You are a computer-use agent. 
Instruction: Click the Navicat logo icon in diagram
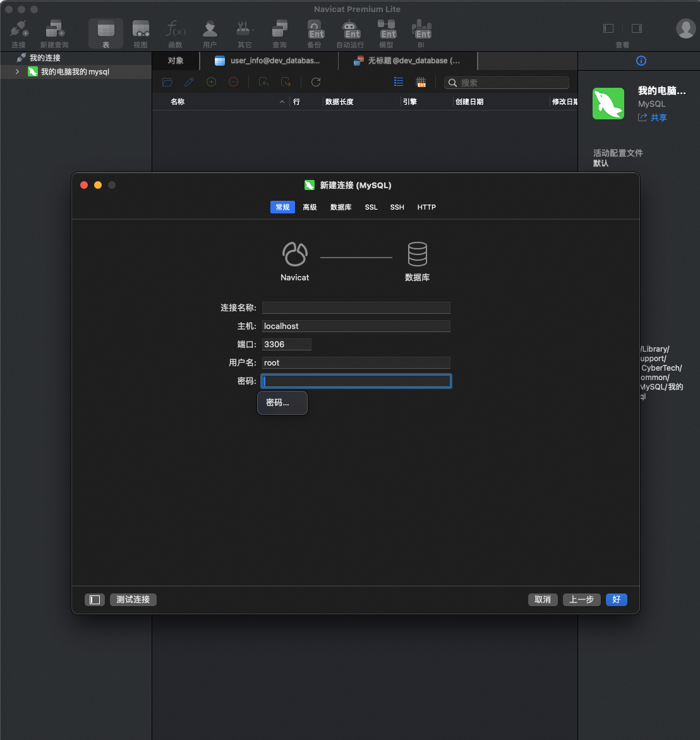click(295, 254)
